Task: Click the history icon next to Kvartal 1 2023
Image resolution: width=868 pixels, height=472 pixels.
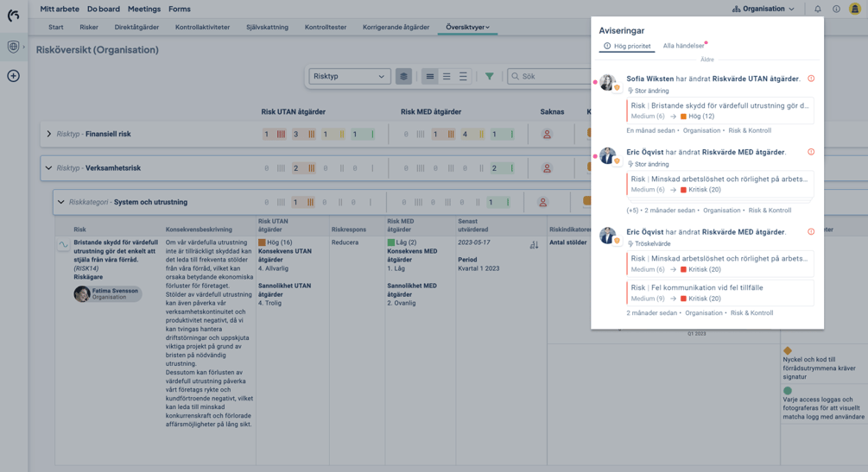Action: click(x=534, y=246)
